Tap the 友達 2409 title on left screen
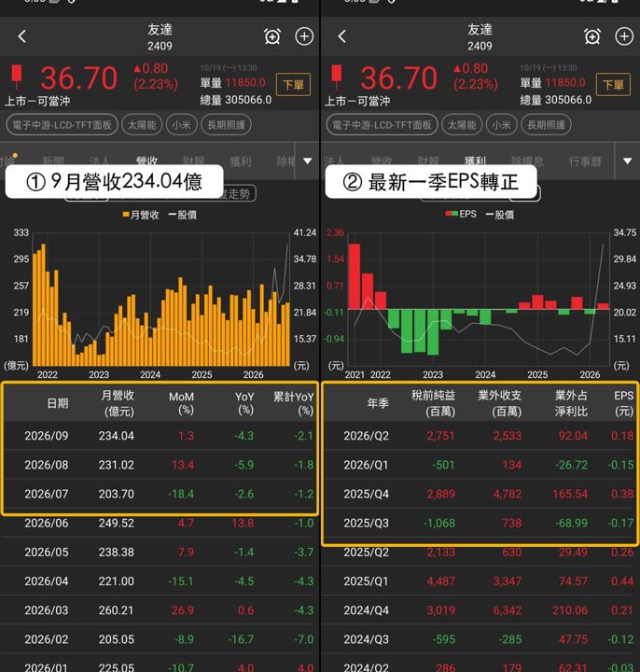The image size is (640, 672). click(x=160, y=36)
